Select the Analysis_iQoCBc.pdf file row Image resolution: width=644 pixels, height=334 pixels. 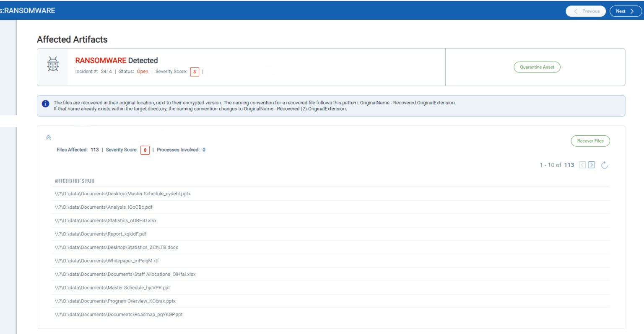[x=103, y=207]
